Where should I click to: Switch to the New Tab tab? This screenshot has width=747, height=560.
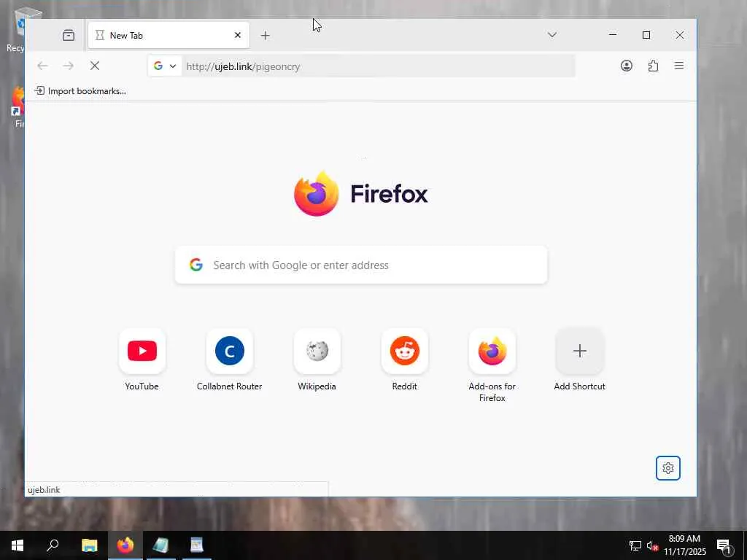point(169,35)
